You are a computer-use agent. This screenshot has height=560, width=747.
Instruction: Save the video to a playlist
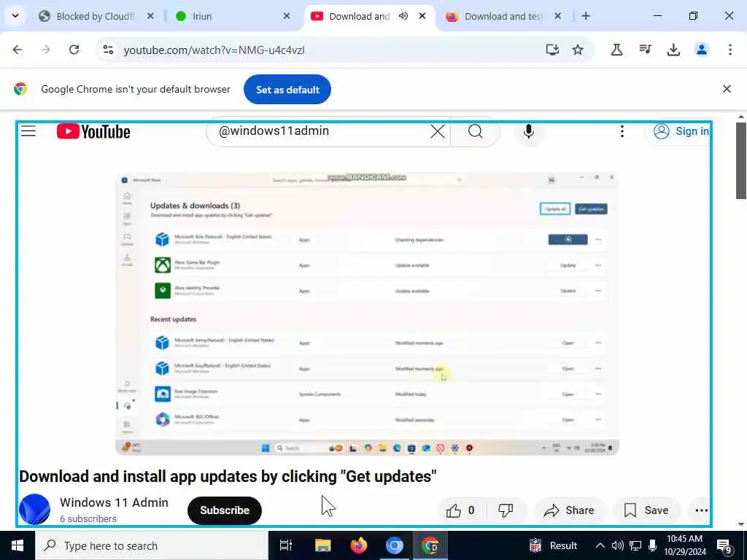point(646,510)
